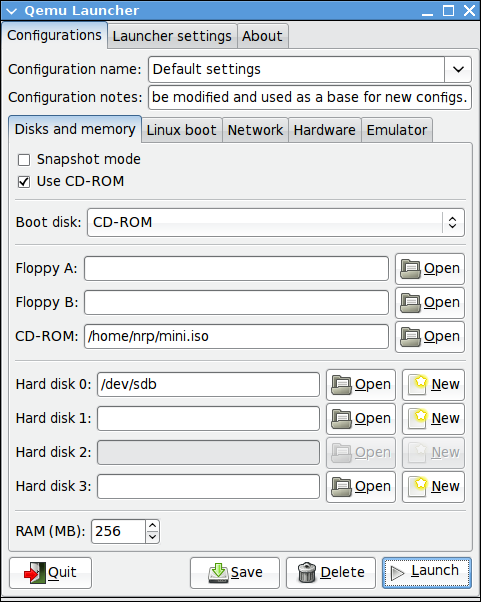
Task: Click the RAM value field showing 256
Action: click(x=118, y=532)
